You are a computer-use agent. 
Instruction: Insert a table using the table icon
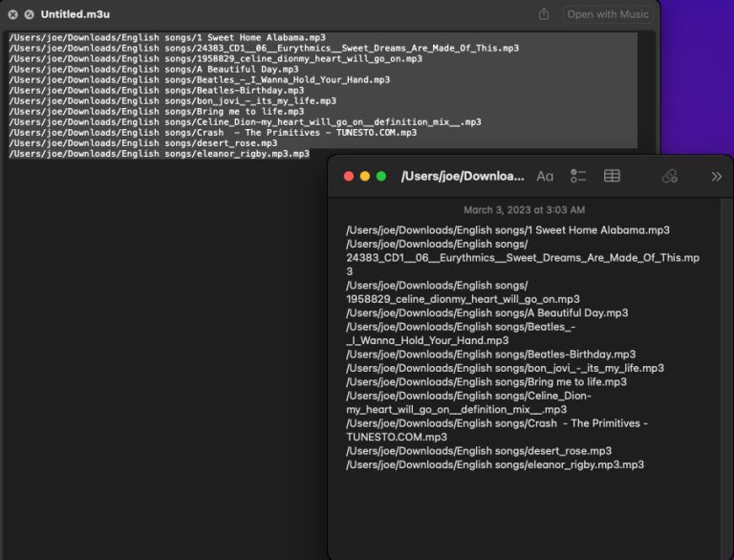(x=612, y=176)
